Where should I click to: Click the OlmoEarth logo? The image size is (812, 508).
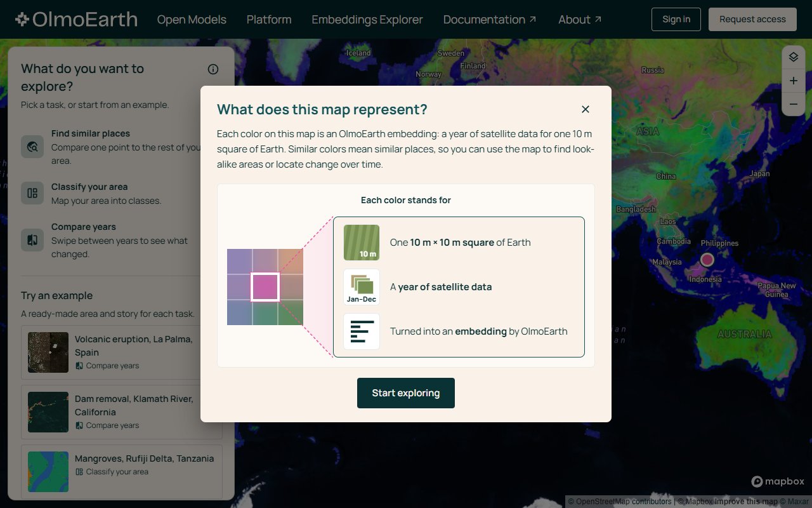(76, 20)
